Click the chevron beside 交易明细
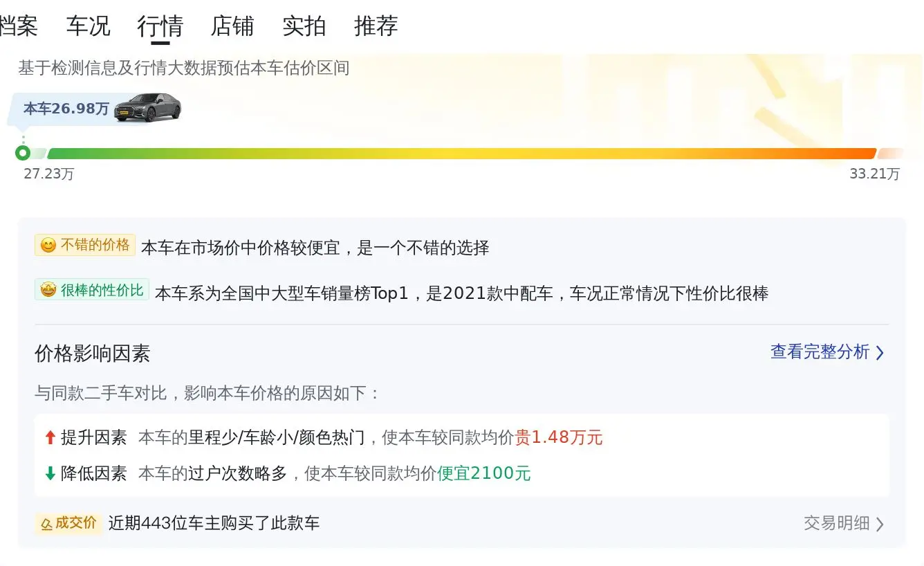Screen dimensions: 924x566 pos(880,524)
